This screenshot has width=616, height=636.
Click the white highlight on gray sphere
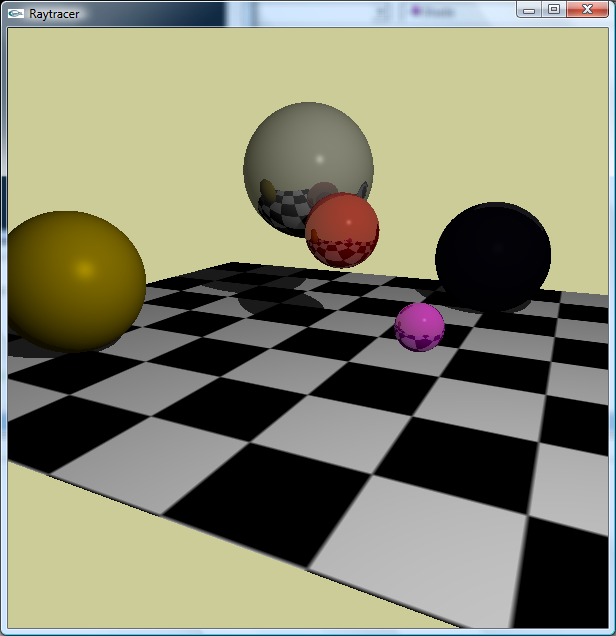[x=319, y=159]
